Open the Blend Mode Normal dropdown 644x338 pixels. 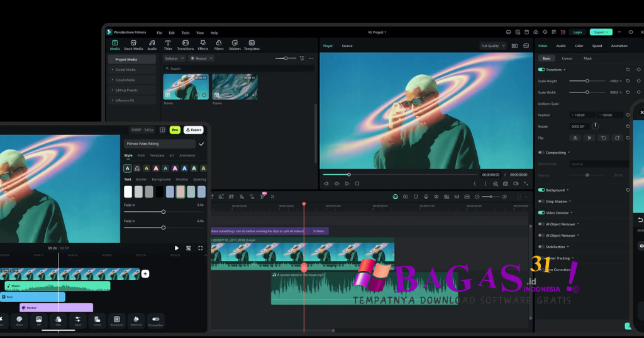[599, 164]
